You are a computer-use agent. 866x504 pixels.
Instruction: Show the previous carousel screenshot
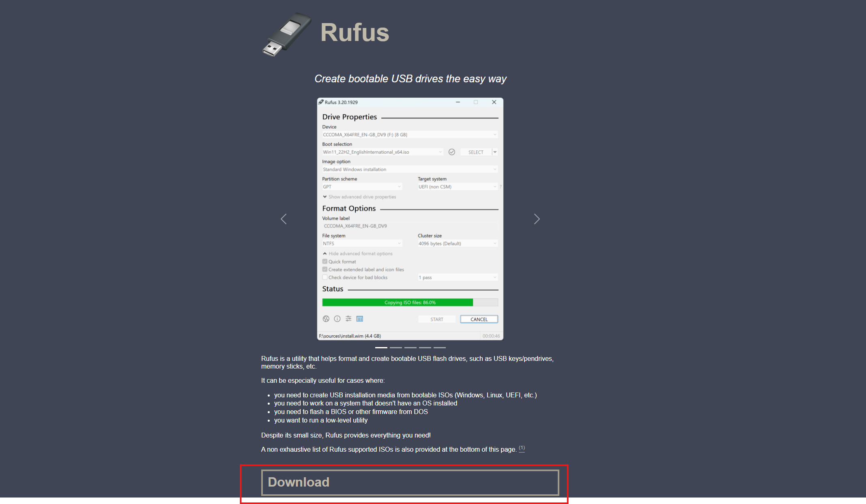point(284,219)
